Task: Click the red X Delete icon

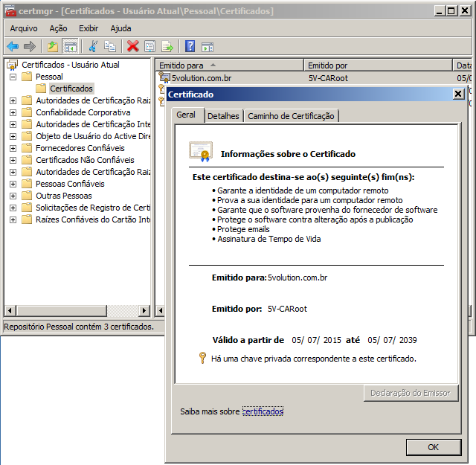Action: [x=133, y=46]
